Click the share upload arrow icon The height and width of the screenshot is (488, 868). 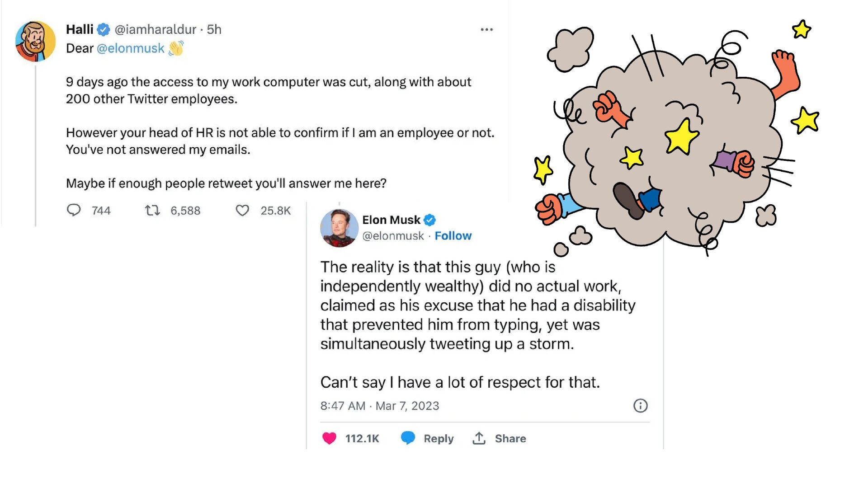click(479, 438)
